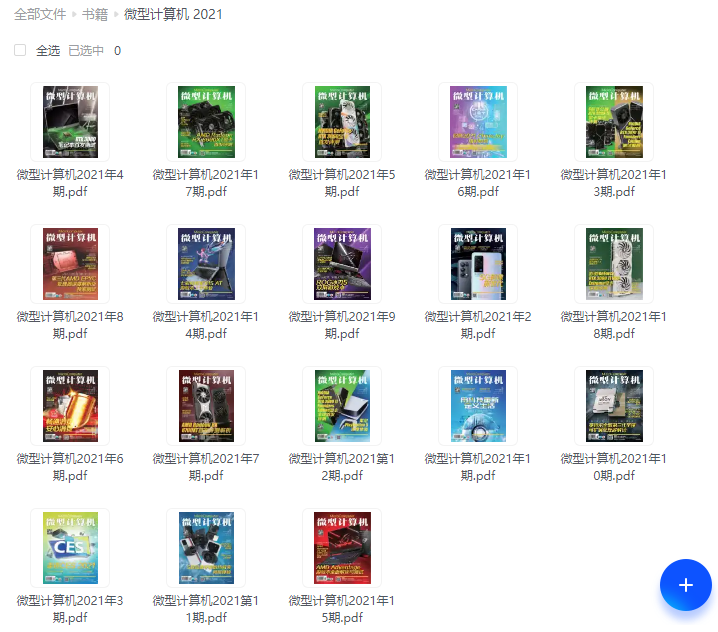Viewport: 718px width, 632px height.
Task: Click file name 微型计算机2021年16期.pdf
Action: coord(478,183)
